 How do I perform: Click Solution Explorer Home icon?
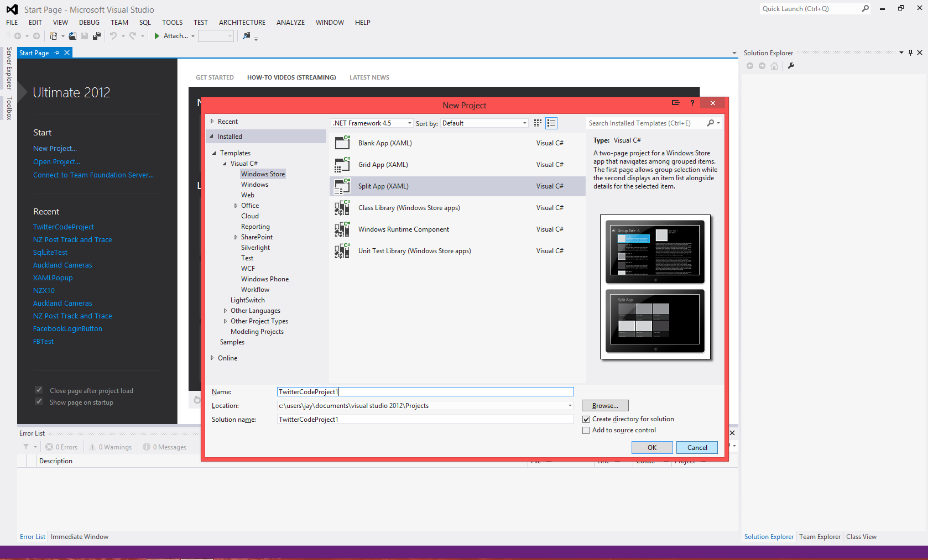point(774,66)
